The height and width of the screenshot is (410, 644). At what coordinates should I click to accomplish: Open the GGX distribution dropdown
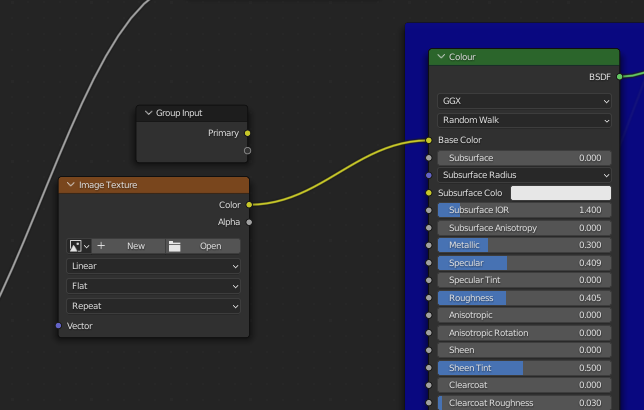(x=524, y=101)
